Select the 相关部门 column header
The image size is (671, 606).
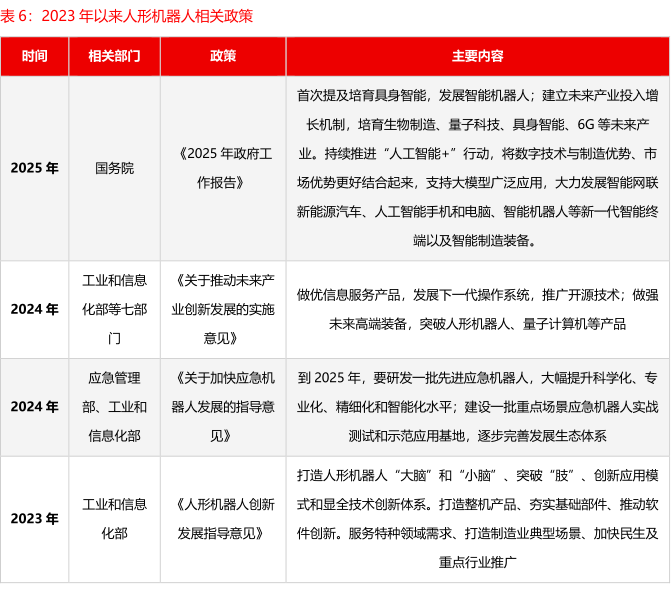(114, 56)
